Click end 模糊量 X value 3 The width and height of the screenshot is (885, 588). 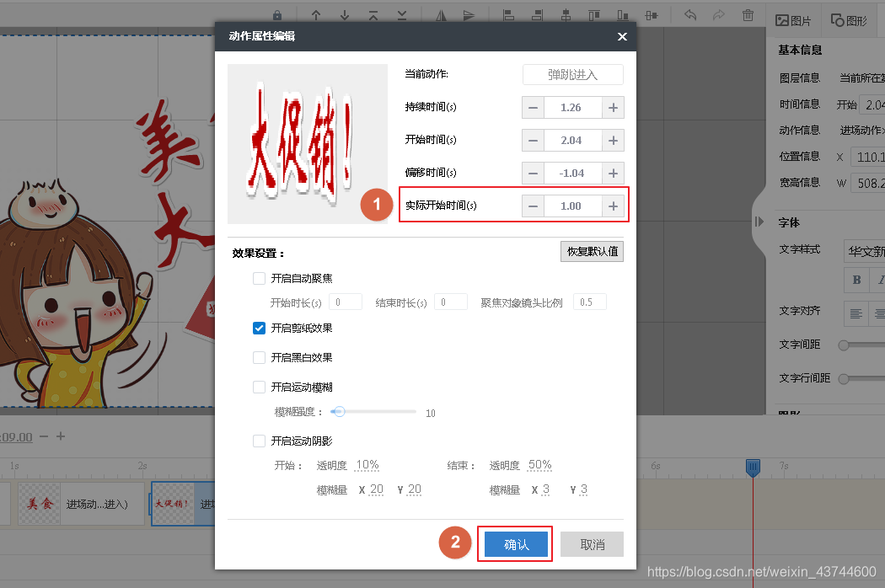pyautogui.click(x=546, y=489)
